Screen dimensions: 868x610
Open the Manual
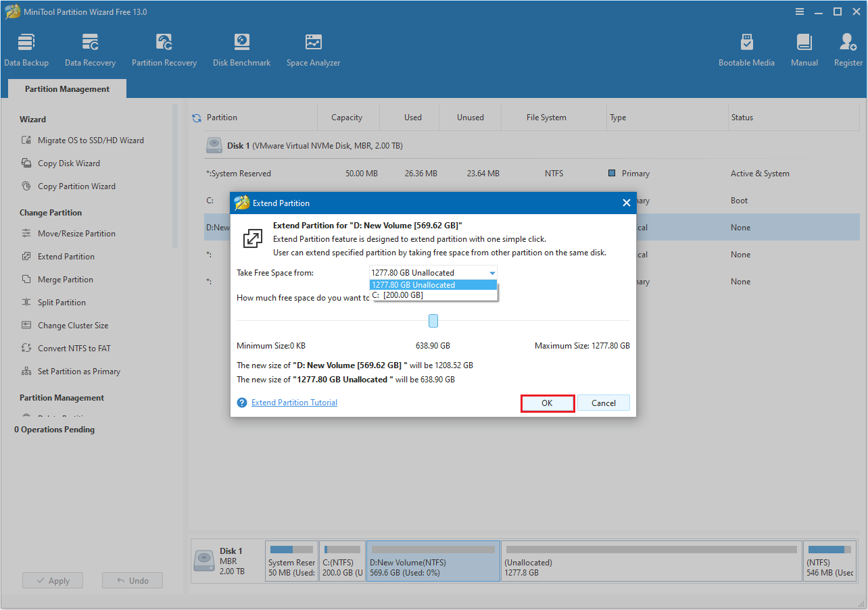point(804,50)
